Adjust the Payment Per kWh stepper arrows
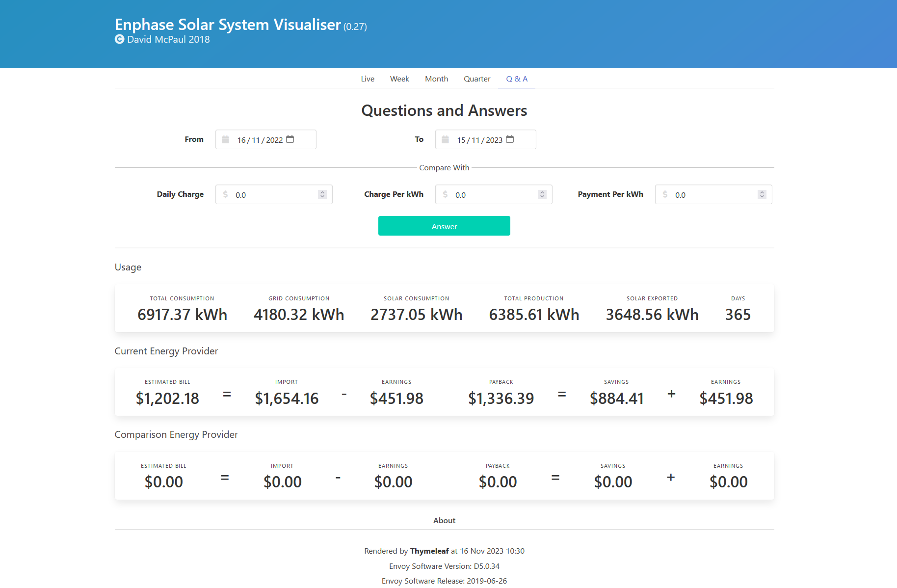Viewport: 897px width, 588px height. click(x=762, y=194)
